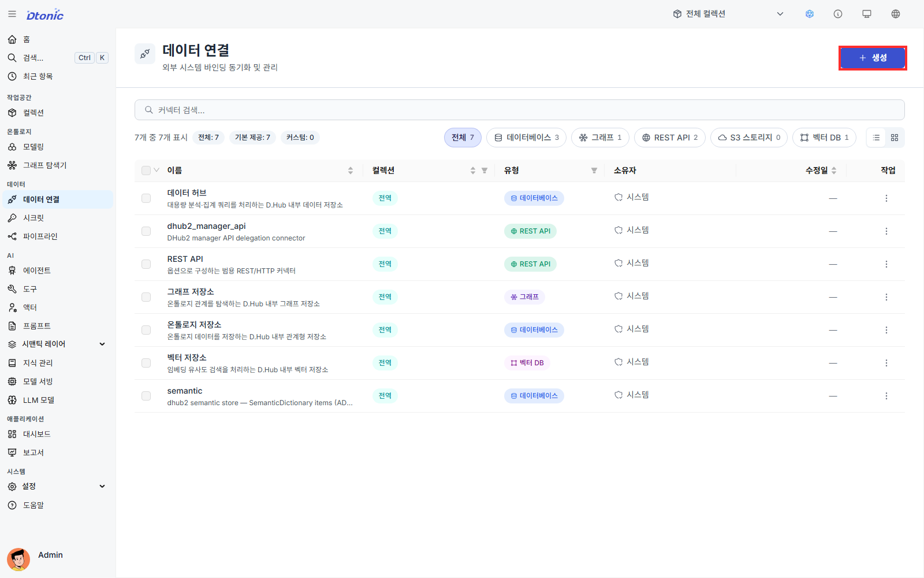Open LLM 모델 in sidebar
Screen dimensions: 924x578
click(x=58, y=400)
